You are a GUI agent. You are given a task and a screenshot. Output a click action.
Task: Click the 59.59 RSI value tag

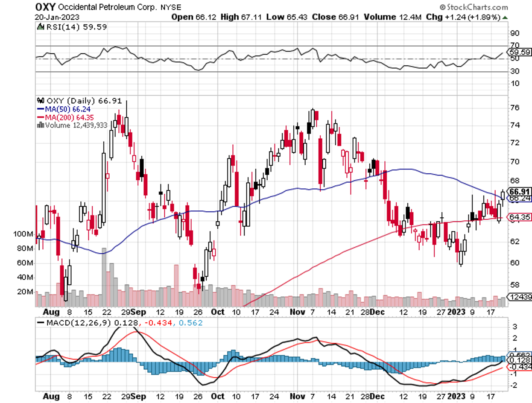pos(520,52)
